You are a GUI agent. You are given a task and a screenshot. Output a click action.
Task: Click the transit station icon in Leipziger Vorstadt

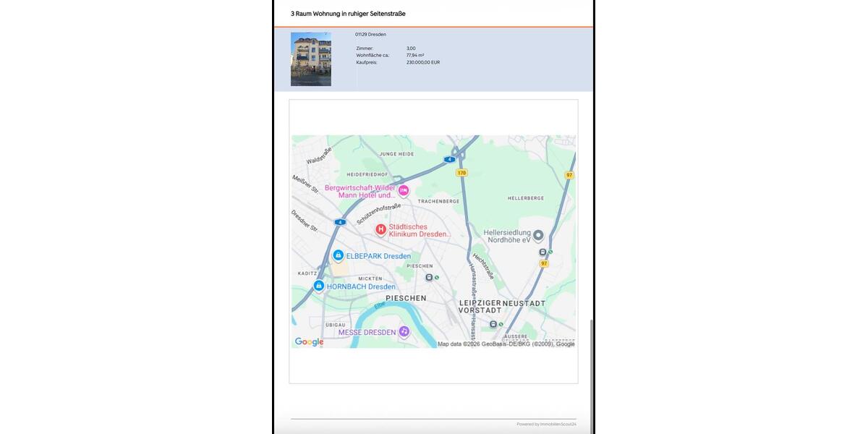(x=493, y=324)
